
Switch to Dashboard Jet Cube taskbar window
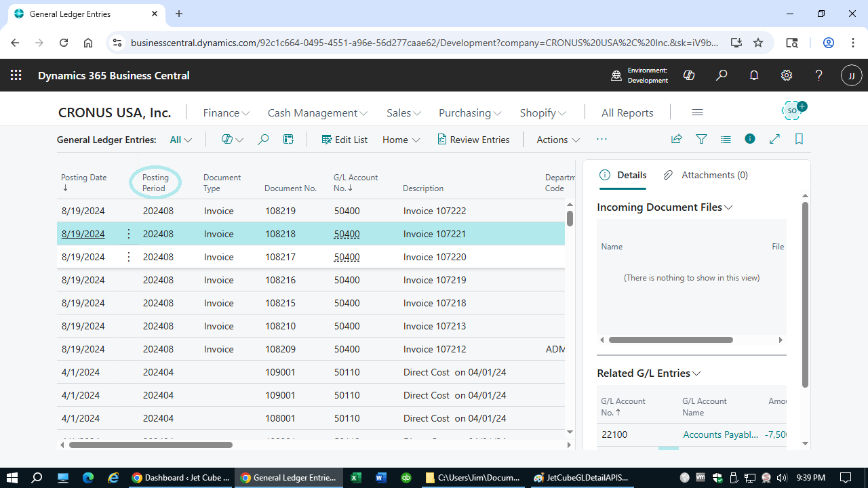pyautogui.click(x=180, y=478)
